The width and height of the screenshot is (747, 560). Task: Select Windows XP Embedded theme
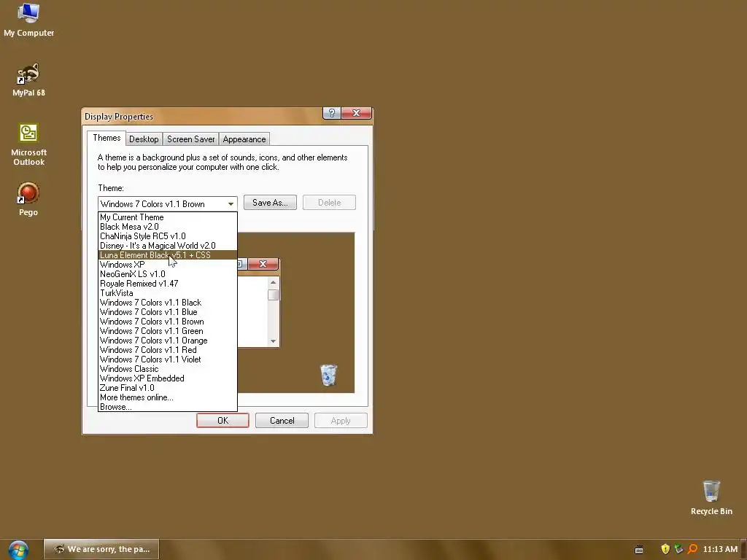point(168,378)
